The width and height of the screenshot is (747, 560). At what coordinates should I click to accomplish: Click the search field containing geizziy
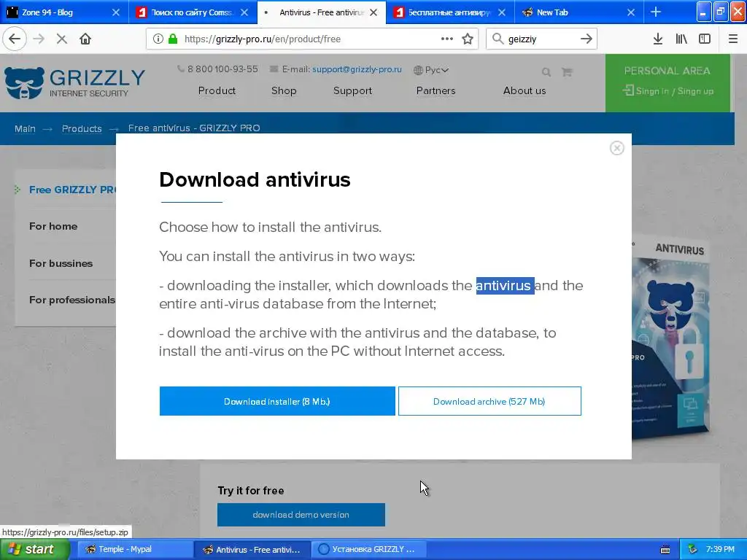click(541, 39)
